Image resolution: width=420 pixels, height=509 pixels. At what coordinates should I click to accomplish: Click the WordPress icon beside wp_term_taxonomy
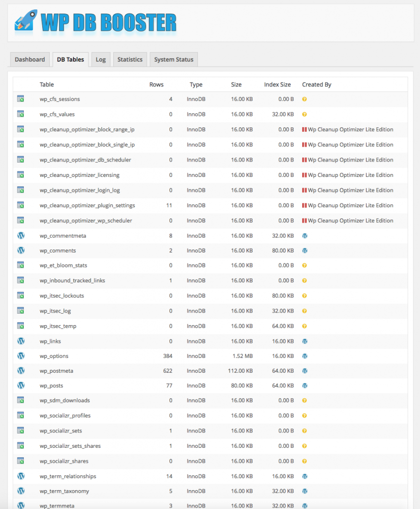click(x=21, y=491)
